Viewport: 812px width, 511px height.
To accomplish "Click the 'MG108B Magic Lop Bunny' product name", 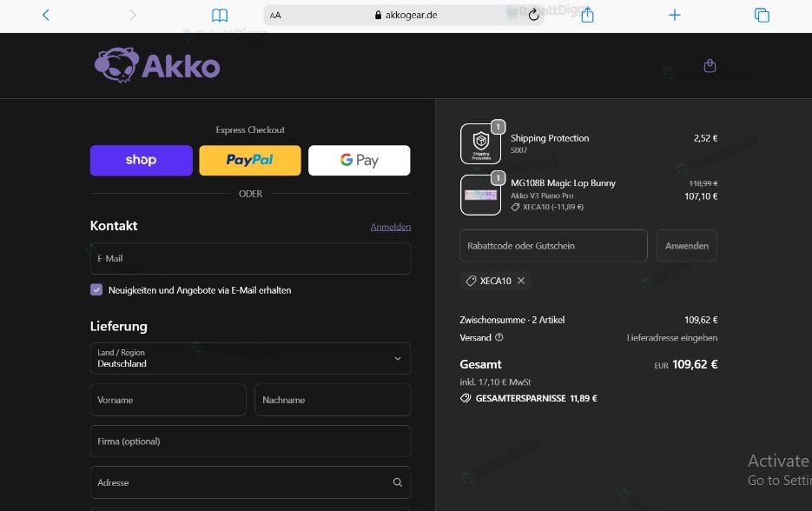I will tap(563, 183).
